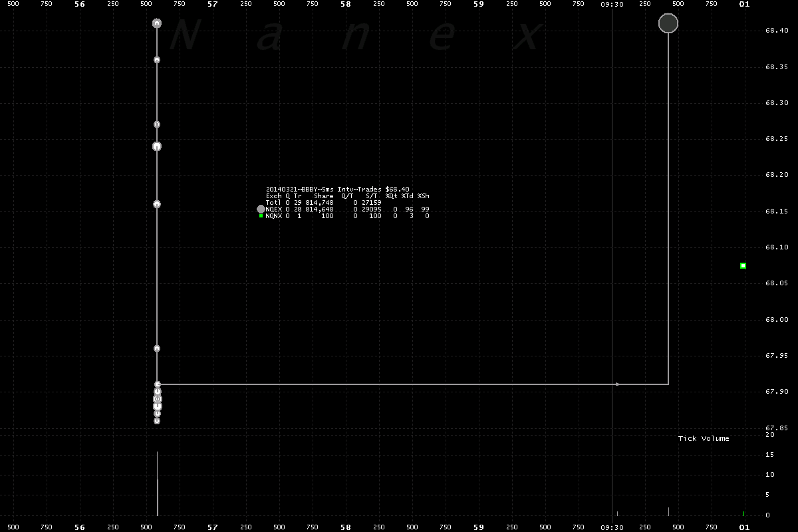Image resolution: width=798 pixels, height=532 pixels.
Task: Click the '29095' S/T value in the NQEX row
Action: [x=371, y=209]
